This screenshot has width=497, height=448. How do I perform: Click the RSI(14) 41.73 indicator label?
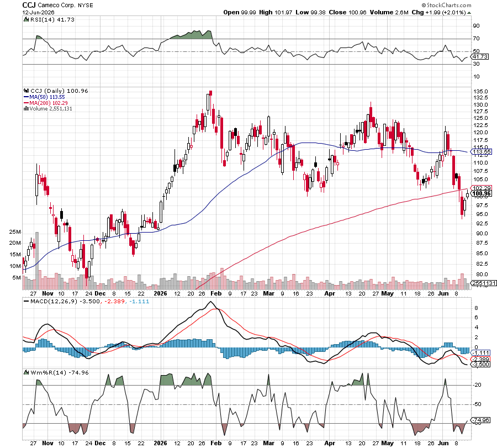point(52,20)
